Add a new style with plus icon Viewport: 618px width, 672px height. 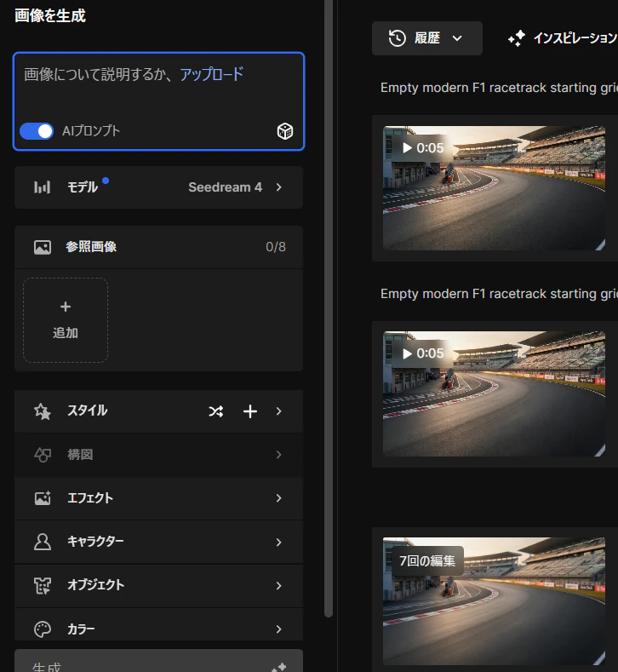[x=250, y=411]
